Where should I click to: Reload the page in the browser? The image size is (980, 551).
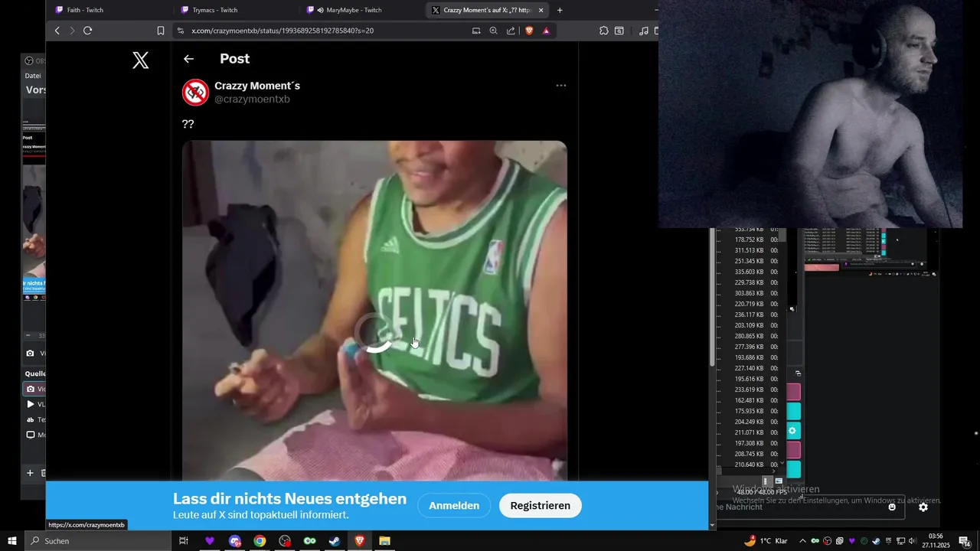pos(87,31)
